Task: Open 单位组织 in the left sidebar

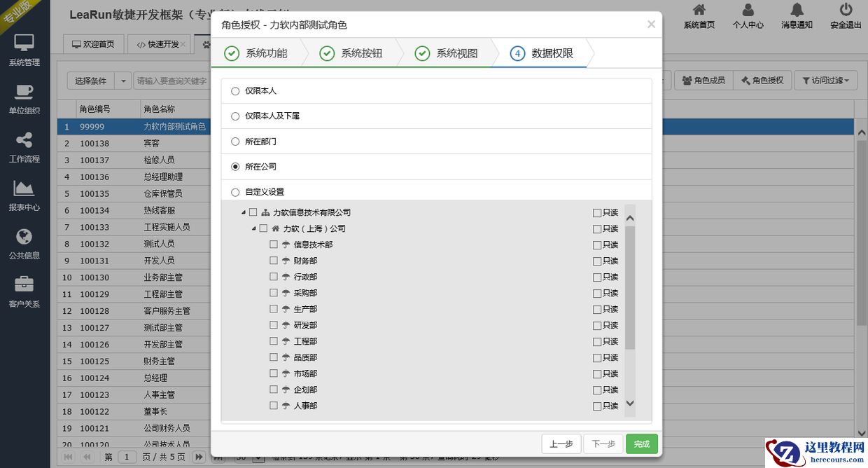Action: click(x=24, y=99)
